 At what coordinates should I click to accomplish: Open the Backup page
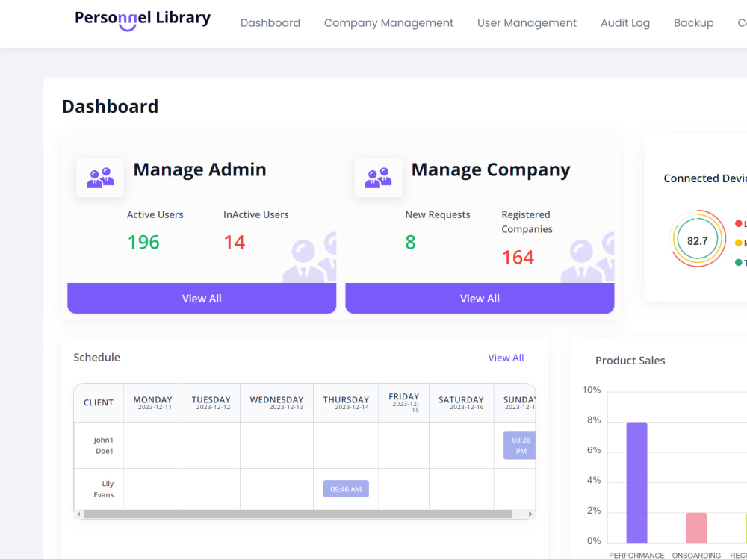694,23
